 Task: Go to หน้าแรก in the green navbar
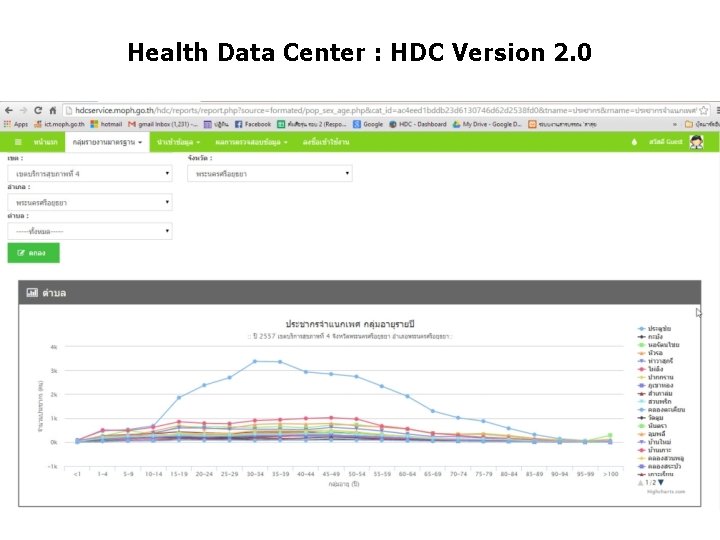(x=45, y=142)
